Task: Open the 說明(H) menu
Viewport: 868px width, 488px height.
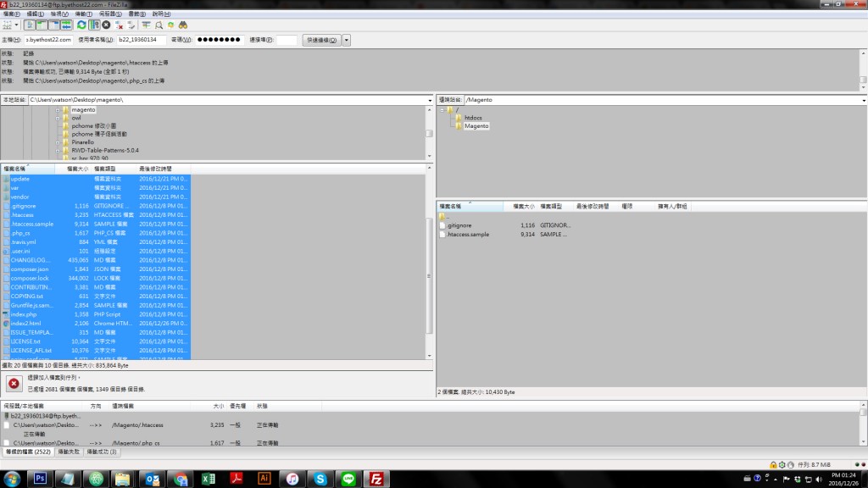Action: pyautogui.click(x=161, y=14)
